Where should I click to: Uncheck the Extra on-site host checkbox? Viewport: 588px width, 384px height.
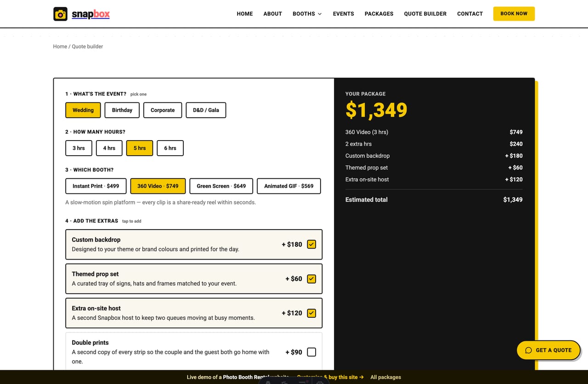[311, 313]
